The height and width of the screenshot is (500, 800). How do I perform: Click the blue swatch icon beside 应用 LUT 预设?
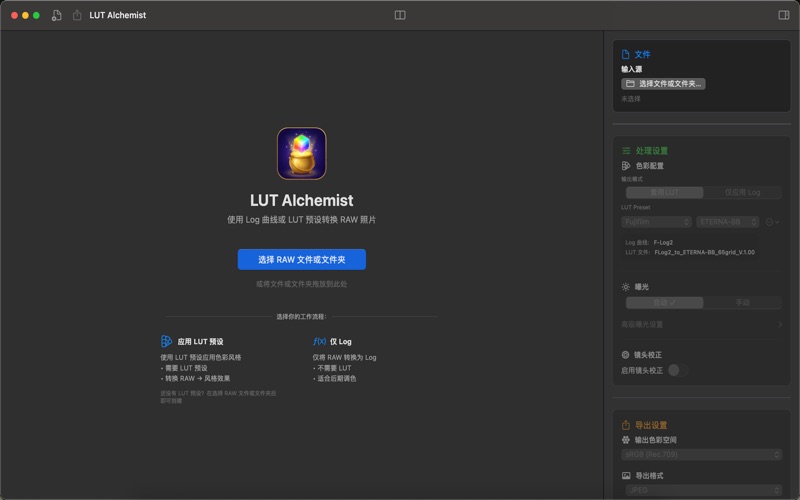point(166,341)
